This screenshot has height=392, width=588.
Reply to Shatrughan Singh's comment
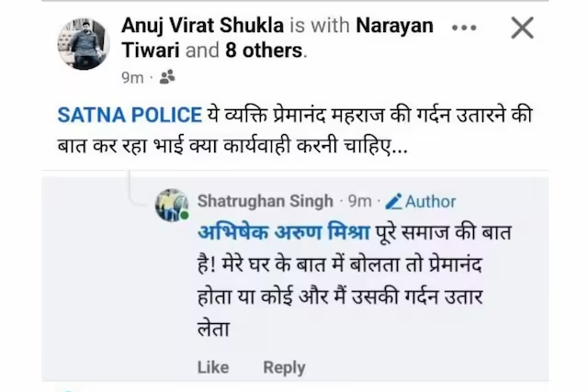coord(284,367)
